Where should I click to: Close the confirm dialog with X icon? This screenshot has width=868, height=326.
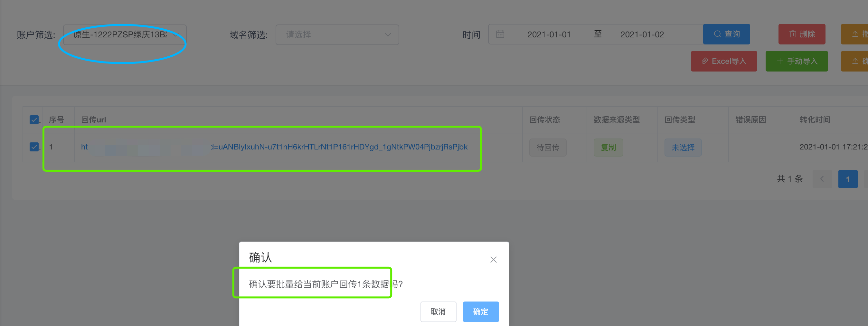[493, 260]
